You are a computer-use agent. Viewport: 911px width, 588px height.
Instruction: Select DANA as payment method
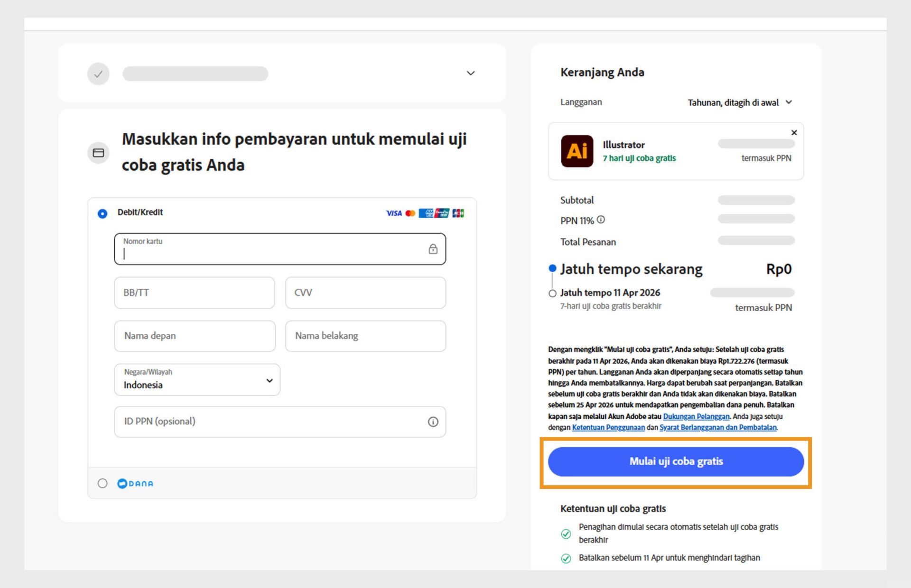coord(102,483)
